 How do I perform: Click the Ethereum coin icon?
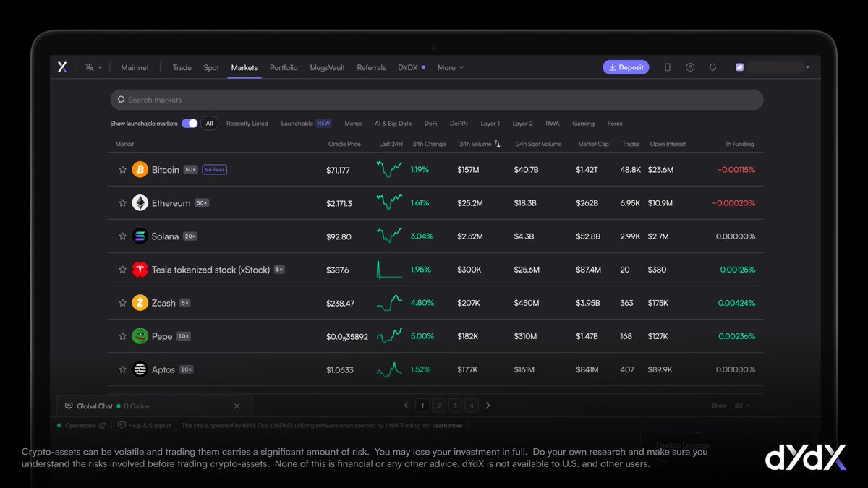[140, 203]
